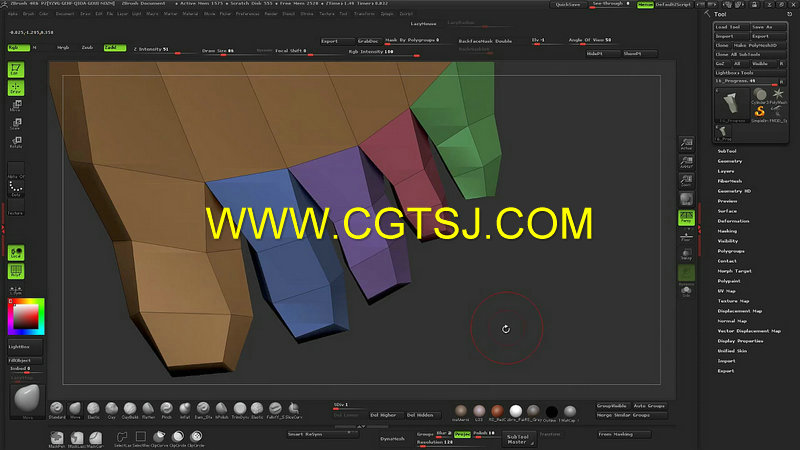Screen dimensions: 800x450
Task: Expand the Display Properties section
Action: tap(740, 341)
